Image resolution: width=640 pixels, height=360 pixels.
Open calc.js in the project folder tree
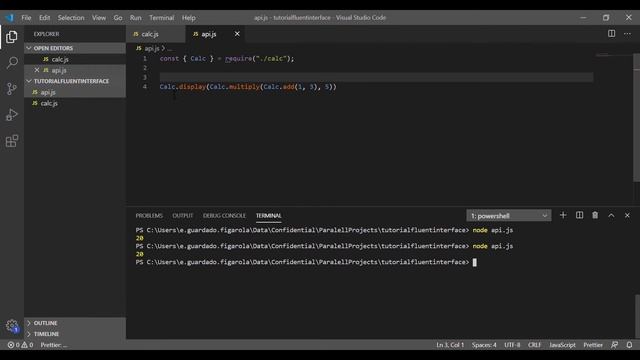[x=75, y=103]
